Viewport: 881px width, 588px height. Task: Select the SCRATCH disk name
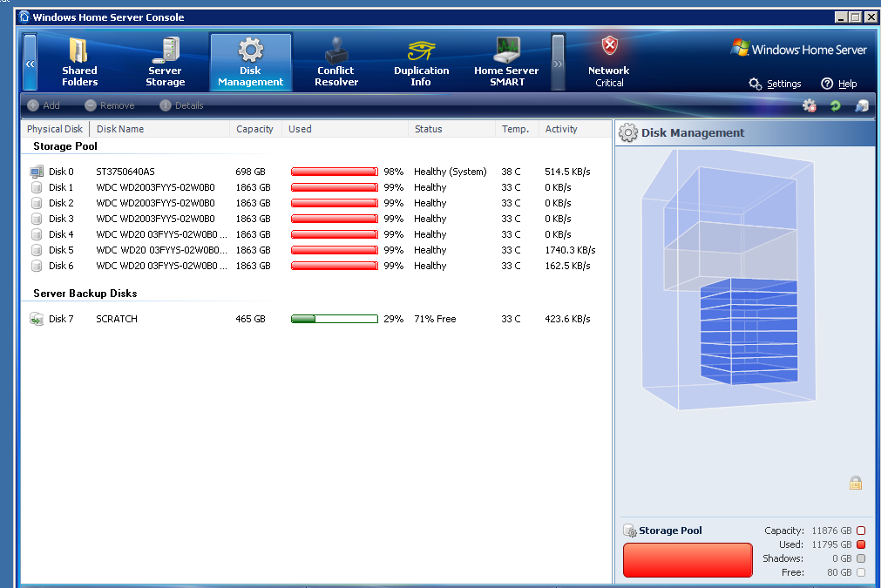pos(117,319)
